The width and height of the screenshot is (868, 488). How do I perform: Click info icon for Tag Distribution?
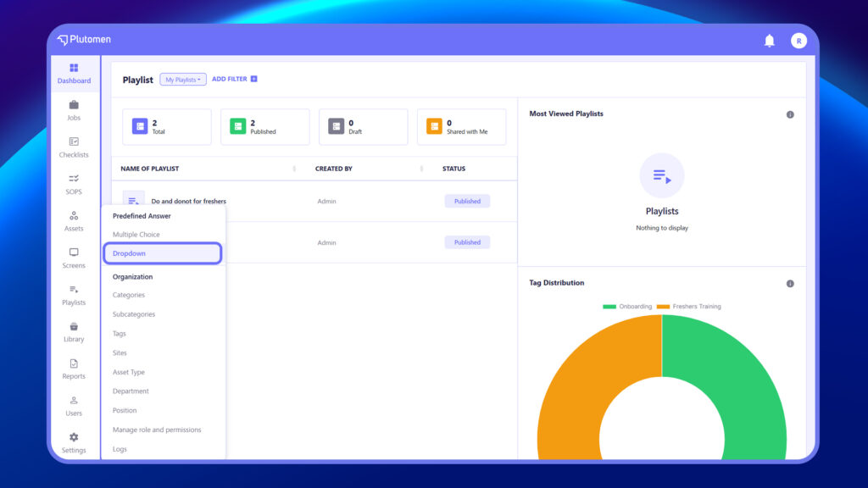(x=790, y=284)
